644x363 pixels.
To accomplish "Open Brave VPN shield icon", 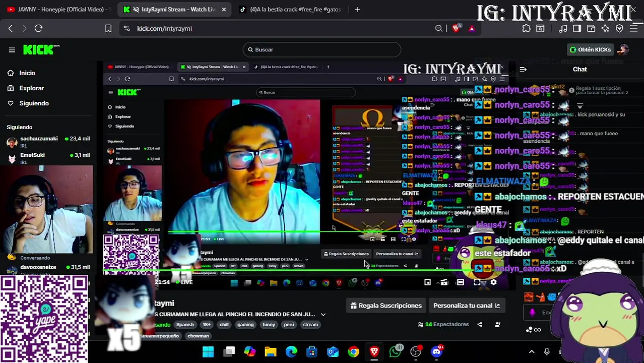I will click(619, 29).
